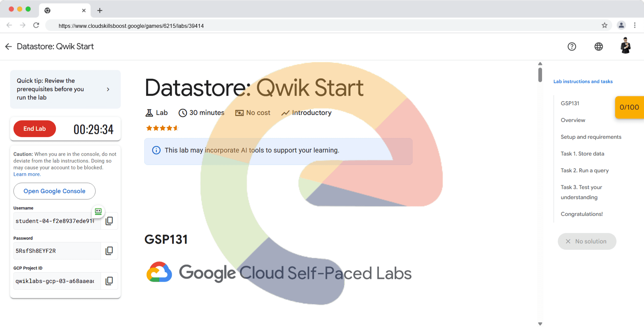Open a new browser tab
This screenshot has width=644, height=327.
(x=100, y=10)
